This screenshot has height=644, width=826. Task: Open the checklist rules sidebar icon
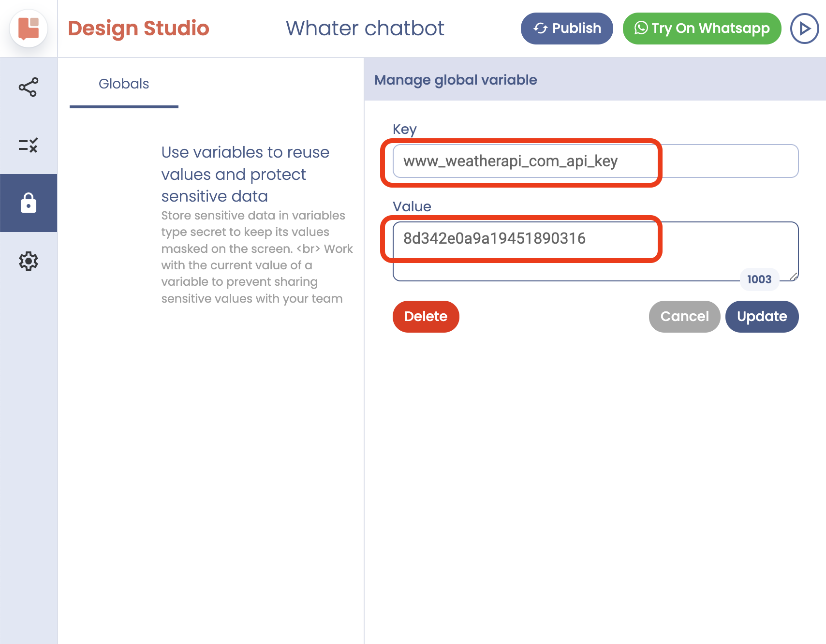coord(29,145)
